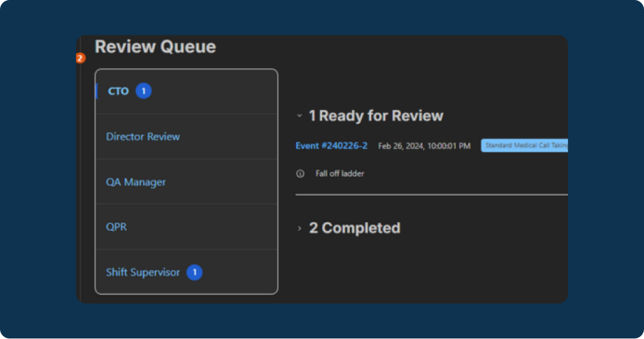Image resolution: width=644 pixels, height=339 pixels.
Task: Click the info icon beside Fall off ladder
Action: coord(300,174)
